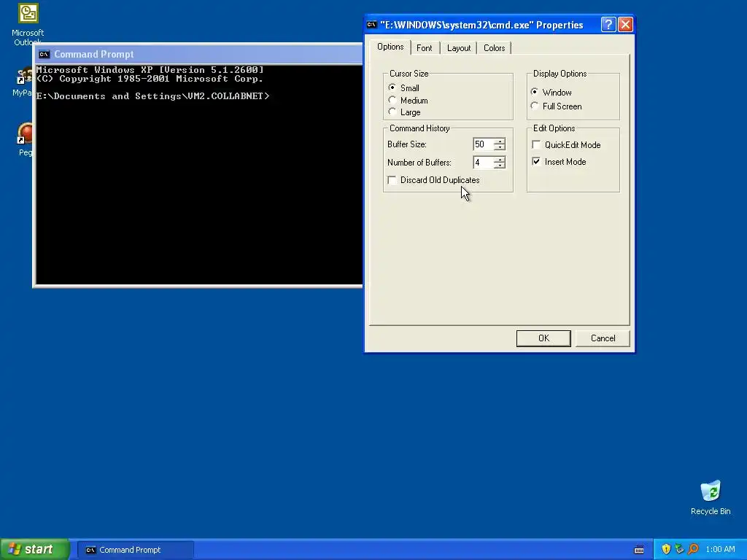Viewport: 747px width, 560px height.
Task: Open the Start menu
Action: pyautogui.click(x=35, y=550)
